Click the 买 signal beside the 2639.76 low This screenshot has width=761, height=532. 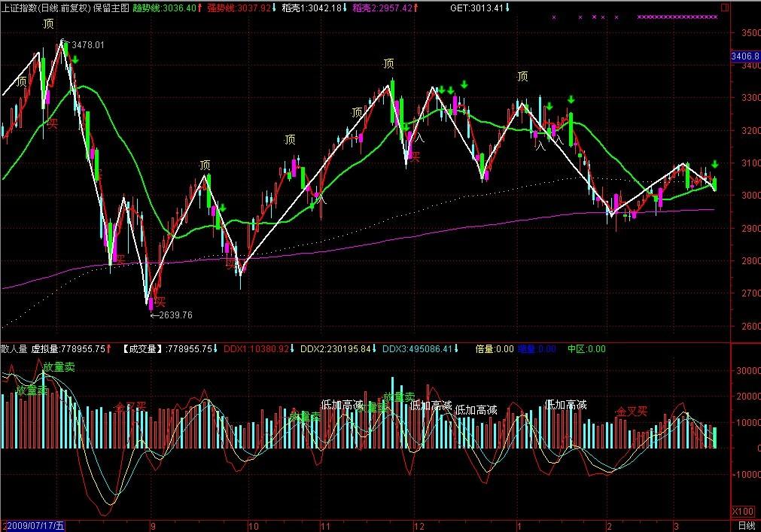(x=160, y=302)
